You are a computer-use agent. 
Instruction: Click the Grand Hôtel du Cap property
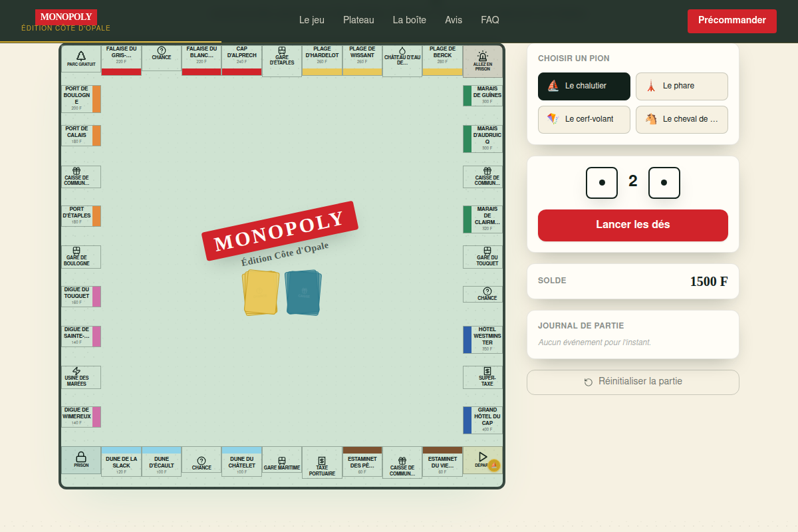tap(483, 420)
